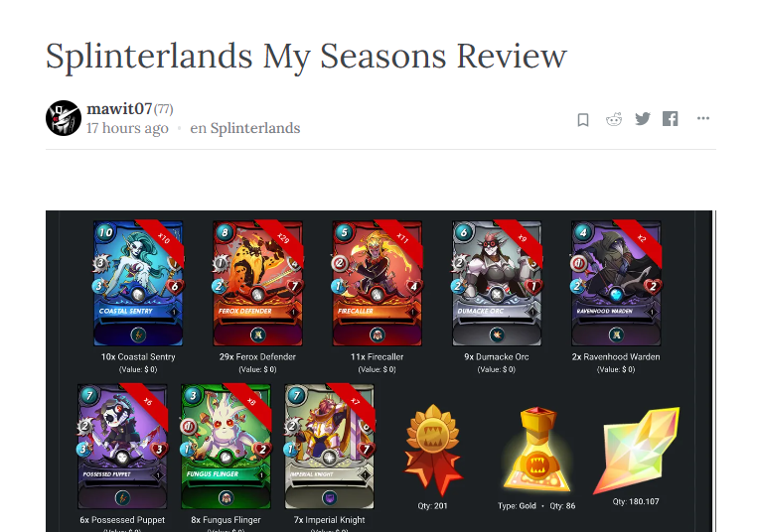Click the gold potion icon

(x=536, y=449)
